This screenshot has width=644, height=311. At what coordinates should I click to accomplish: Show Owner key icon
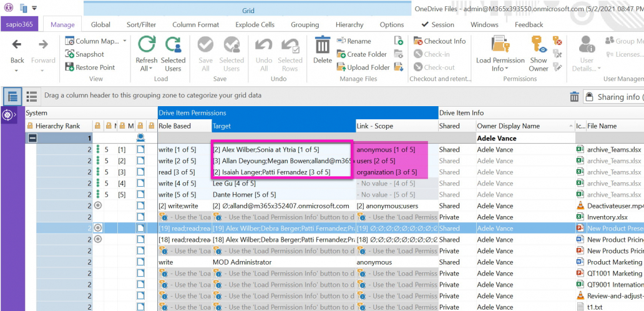point(539,54)
